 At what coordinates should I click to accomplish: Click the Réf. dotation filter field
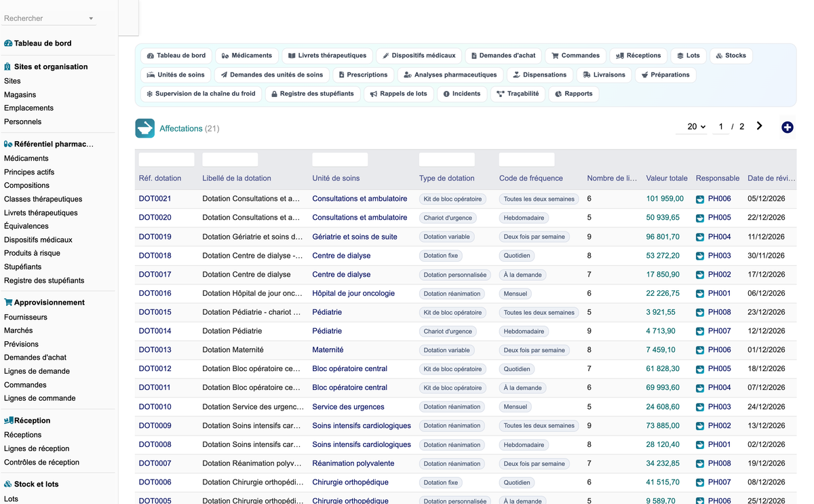166,160
